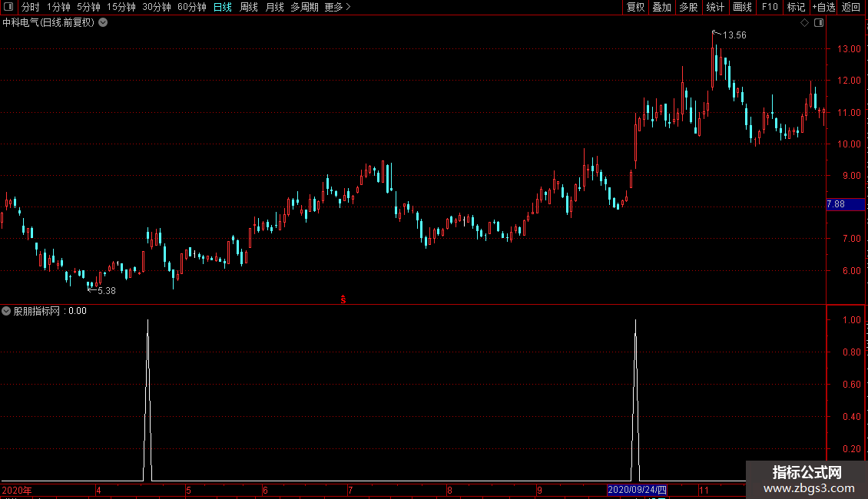Click the diamond icon in chart corner
Viewport: 868px width, 499px height.
[805, 23]
